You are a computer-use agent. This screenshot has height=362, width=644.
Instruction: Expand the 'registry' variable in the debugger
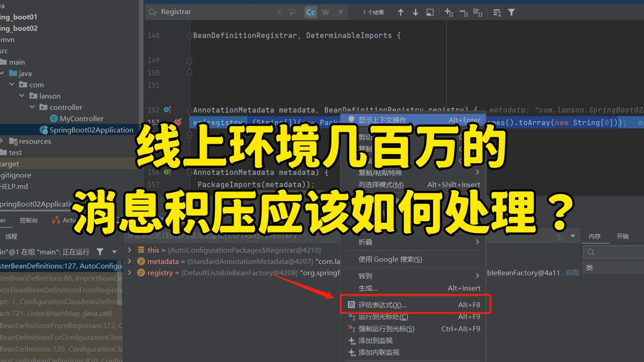(129, 273)
